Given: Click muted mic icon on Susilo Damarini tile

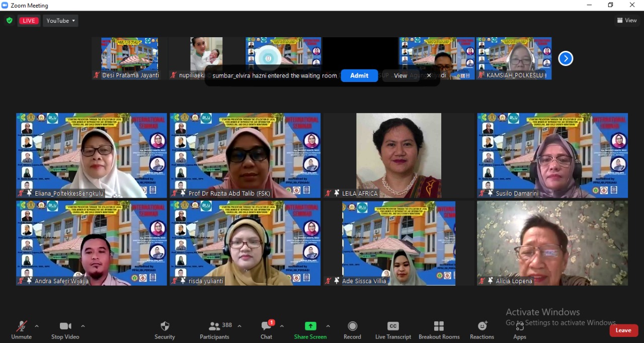Looking at the screenshot, I should point(482,193).
